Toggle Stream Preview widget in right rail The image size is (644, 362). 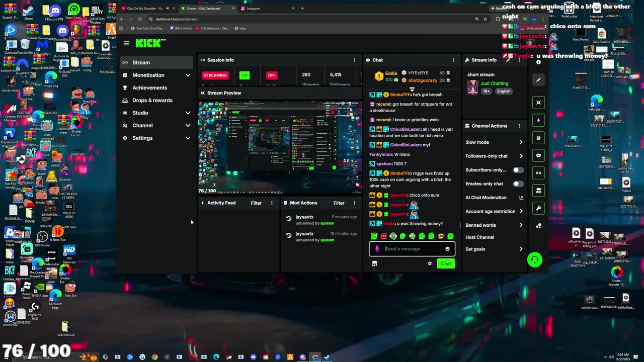pyautogui.click(x=538, y=103)
